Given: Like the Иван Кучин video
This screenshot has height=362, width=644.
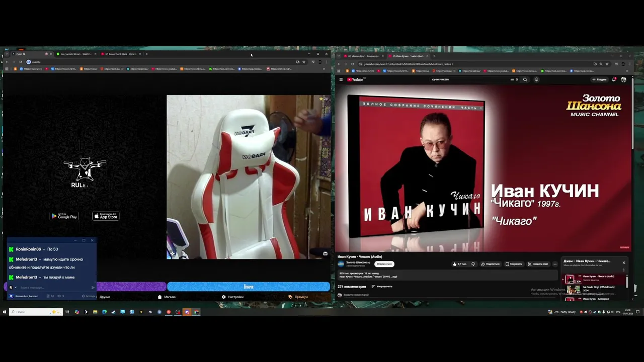Looking at the screenshot, I should point(459,264).
